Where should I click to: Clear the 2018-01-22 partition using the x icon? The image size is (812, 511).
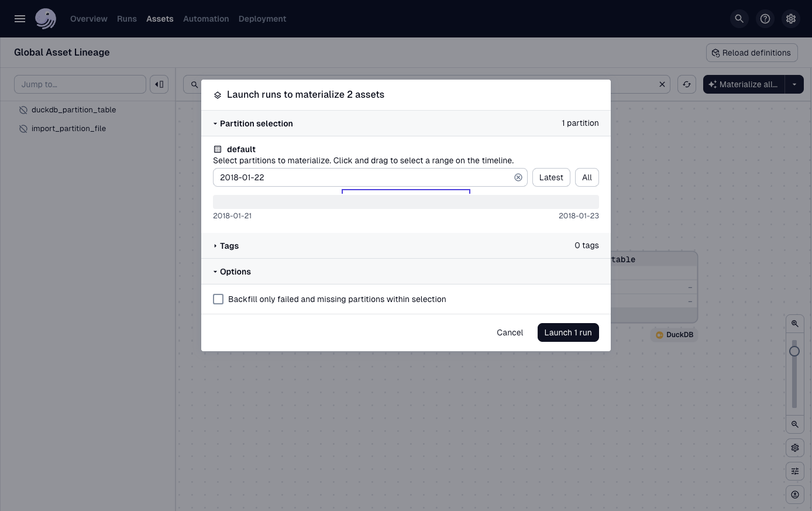coord(518,177)
